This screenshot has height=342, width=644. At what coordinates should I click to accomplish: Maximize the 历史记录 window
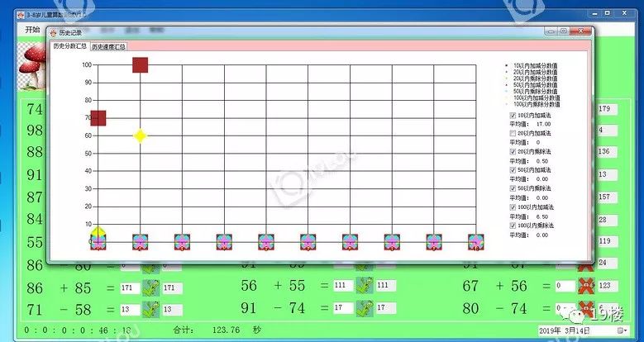tap(564, 31)
